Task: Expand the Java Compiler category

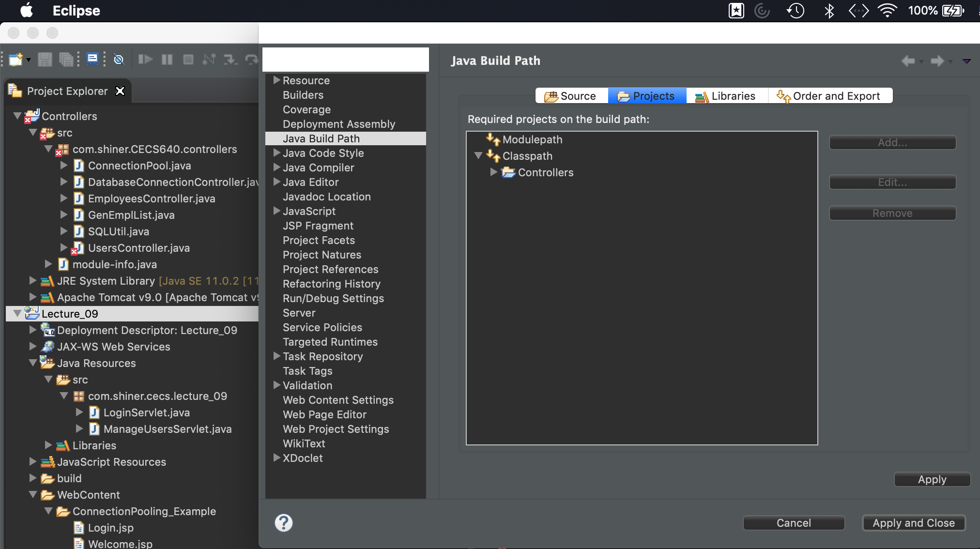Action: coord(277,167)
